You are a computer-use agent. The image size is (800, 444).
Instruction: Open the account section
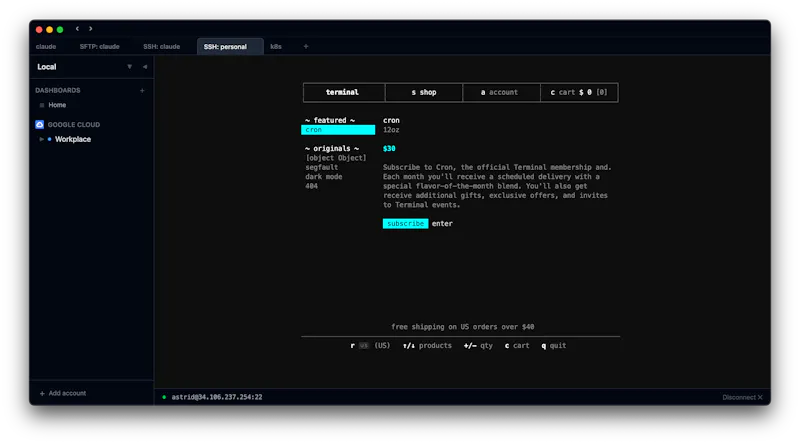[x=499, y=92]
